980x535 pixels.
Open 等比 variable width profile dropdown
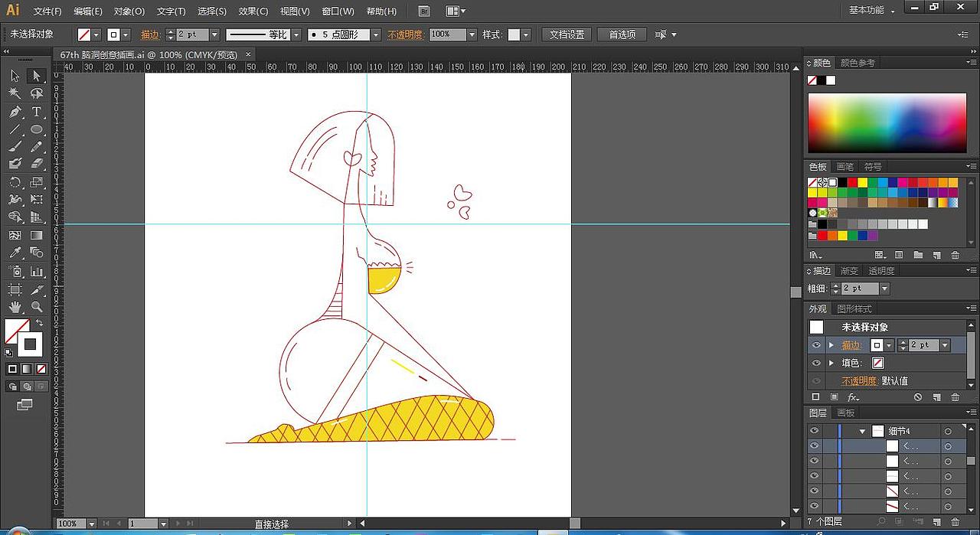296,34
